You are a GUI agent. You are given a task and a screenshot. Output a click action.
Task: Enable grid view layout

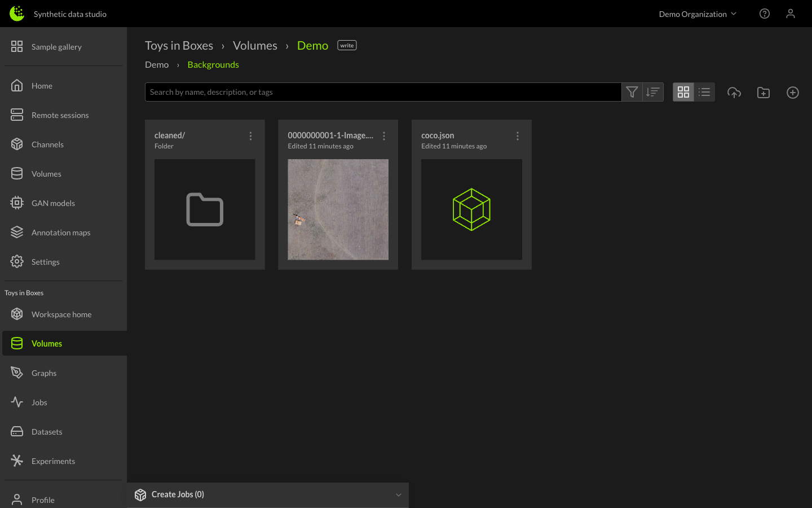pos(683,91)
